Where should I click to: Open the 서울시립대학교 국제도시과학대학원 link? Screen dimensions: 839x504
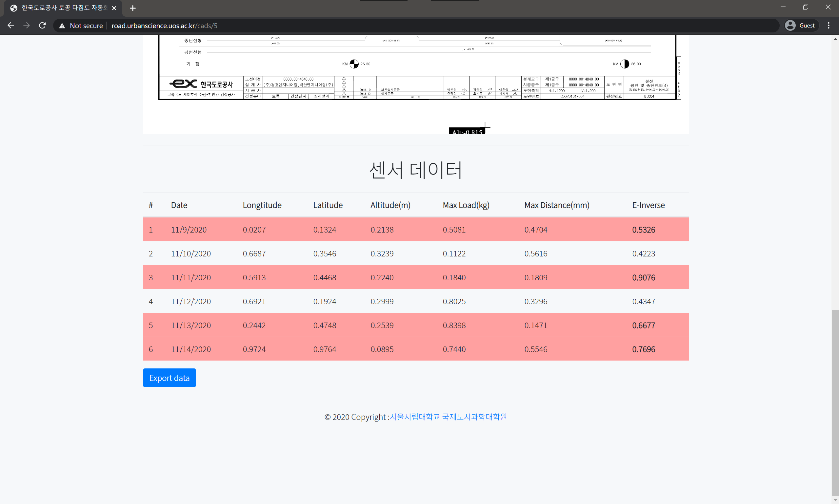coord(448,417)
